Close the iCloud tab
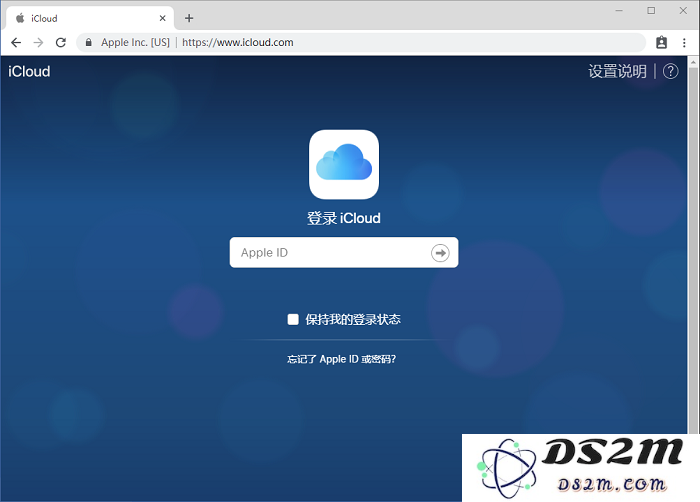Screen dimensions: 700x502 tap(162, 18)
